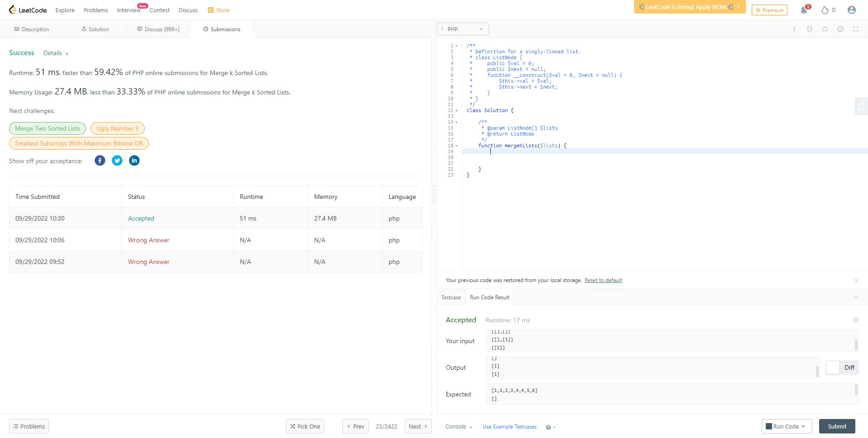
Task: Dismiss the LeetCode is hiring banner
Action: [x=738, y=7]
